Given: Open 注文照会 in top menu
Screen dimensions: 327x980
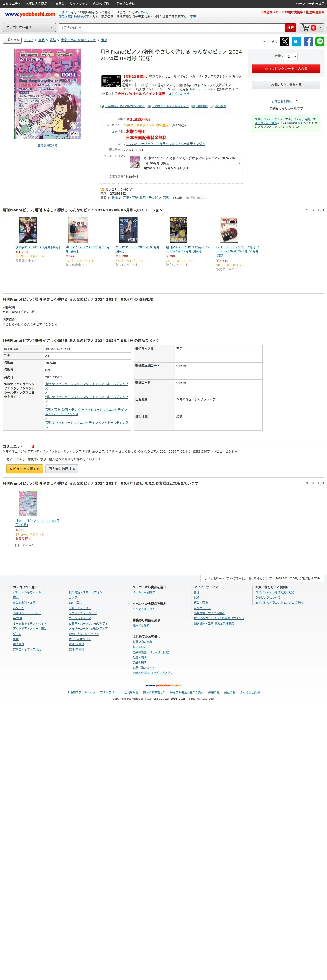Looking at the screenshot, I should pos(58,3).
